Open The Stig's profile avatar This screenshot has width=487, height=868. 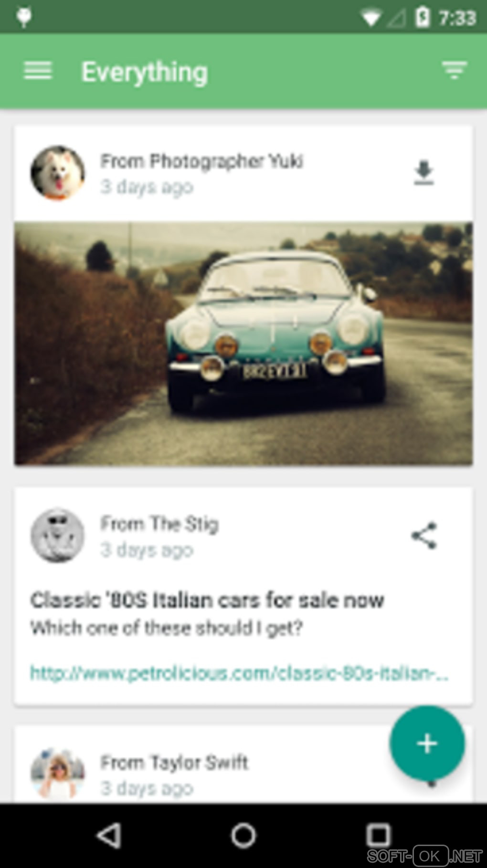click(x=58, y=535)
